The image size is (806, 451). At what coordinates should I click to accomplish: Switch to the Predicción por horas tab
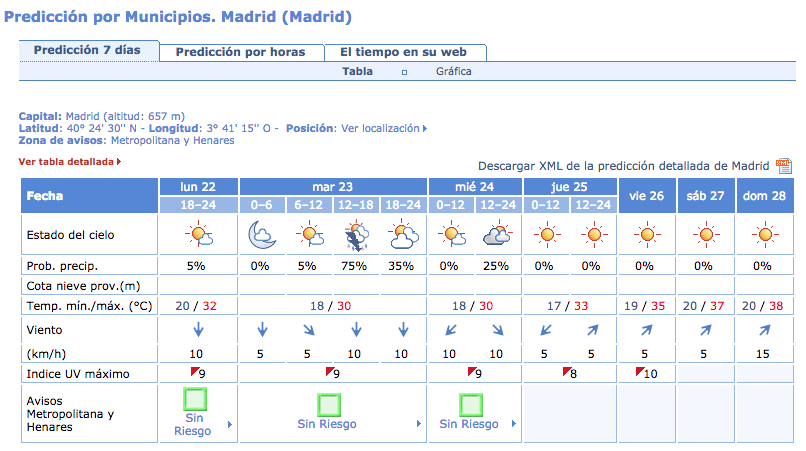(x=241, y=52)
